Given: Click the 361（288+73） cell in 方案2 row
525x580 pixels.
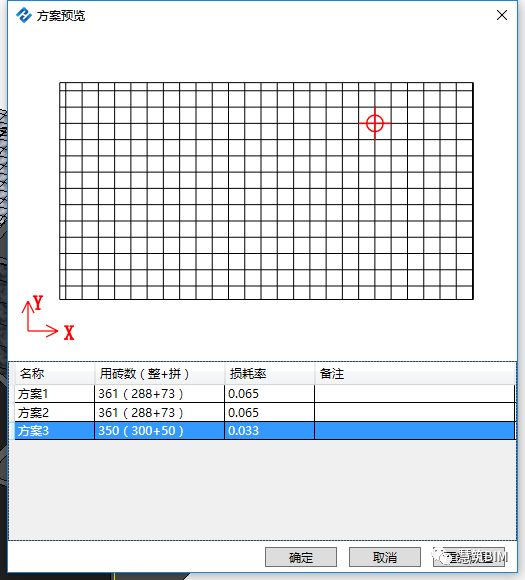Looking at the screenshot, I should coord(159,412).
